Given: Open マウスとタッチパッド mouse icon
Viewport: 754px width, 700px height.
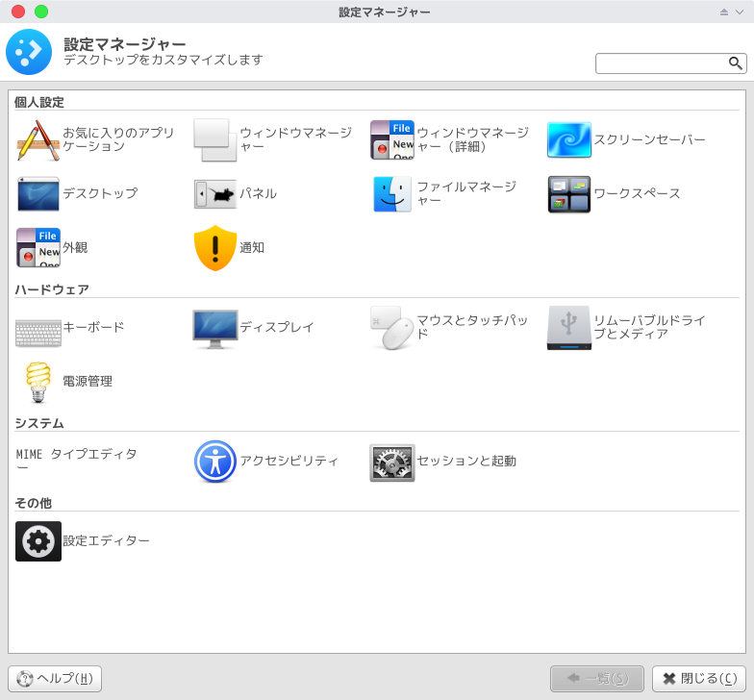Looking at the screenshot, I should click(x=392, y=327).
